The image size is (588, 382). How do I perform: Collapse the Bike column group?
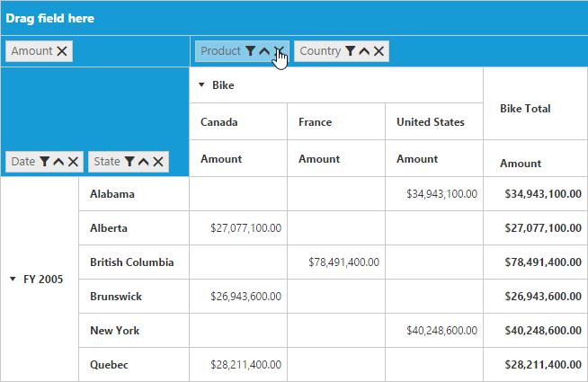(202, 86)
